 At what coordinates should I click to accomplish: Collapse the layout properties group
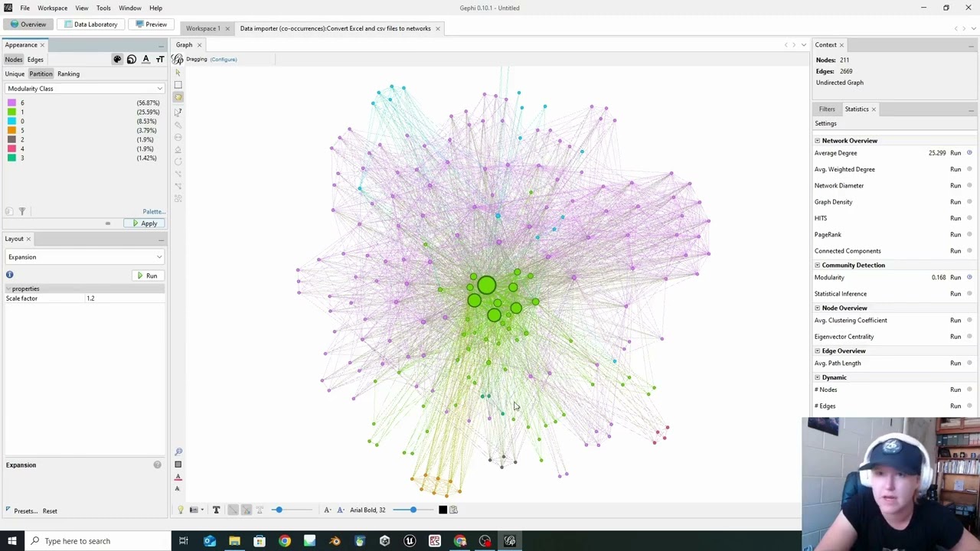tap(8, 289)
